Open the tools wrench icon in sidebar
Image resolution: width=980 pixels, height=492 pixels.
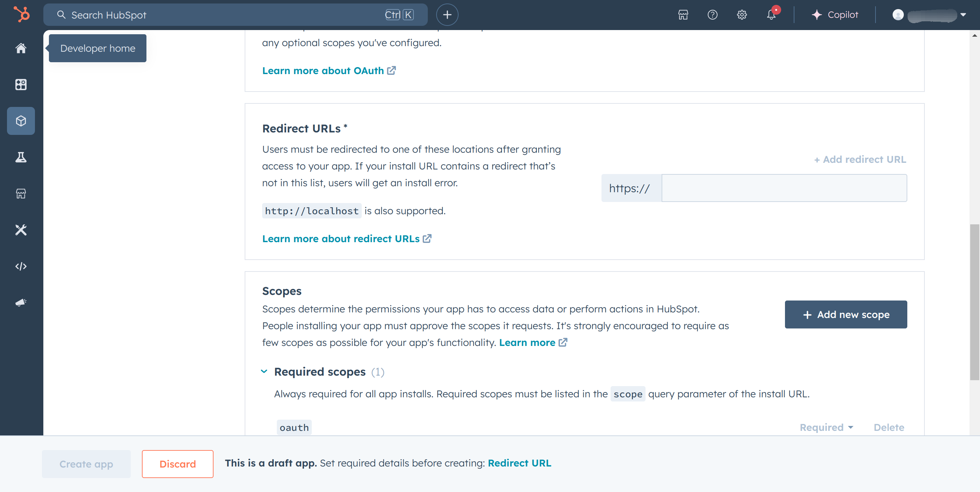(x=21, y=230)
